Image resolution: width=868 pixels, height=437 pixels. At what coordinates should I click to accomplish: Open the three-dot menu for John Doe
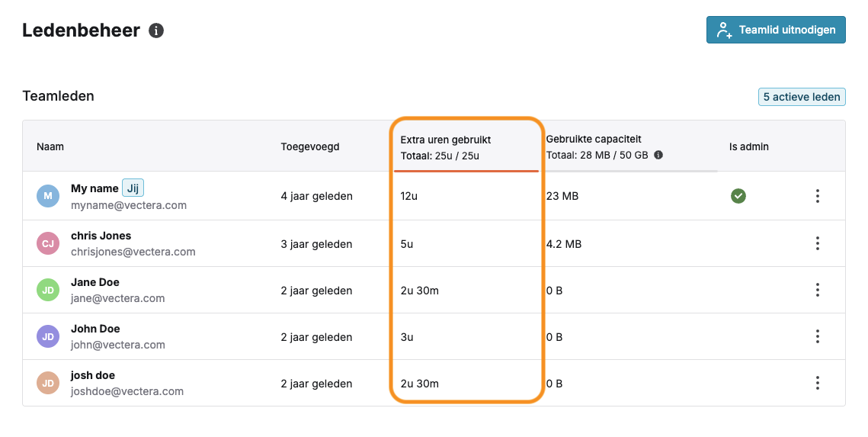[x=817, y=337]
